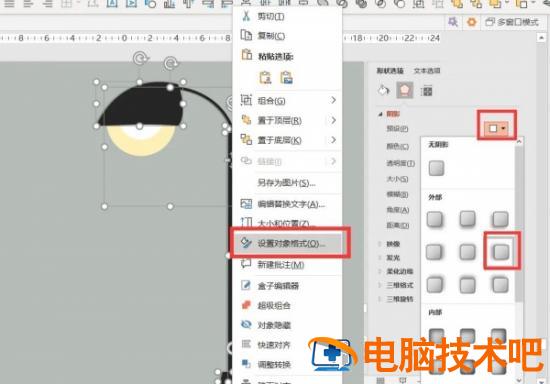The height and width of the screenshot is (384, 550).
Task: Collapse the 阴影 shadow section
Action: [381, 114]
